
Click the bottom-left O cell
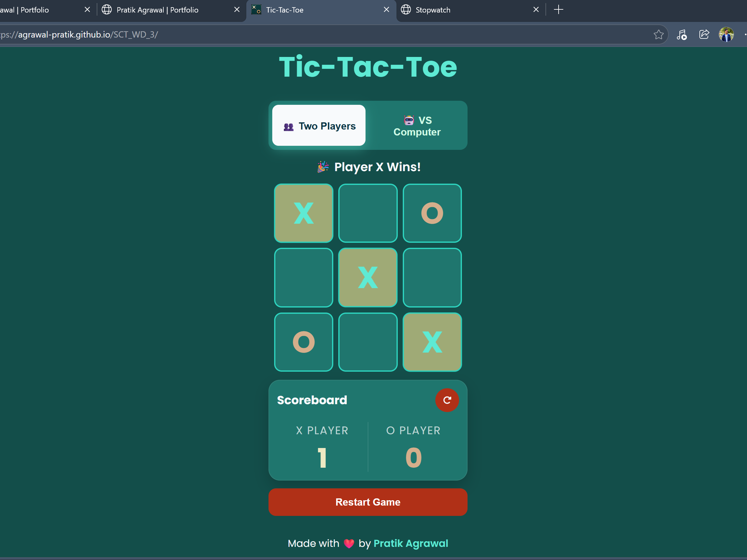click(x=304, y=342)
